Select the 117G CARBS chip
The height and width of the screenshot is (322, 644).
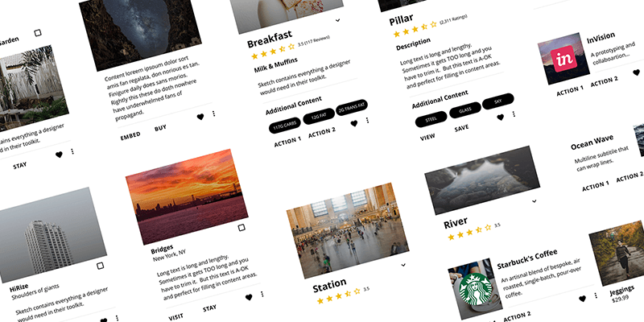[x=285, y=126]
